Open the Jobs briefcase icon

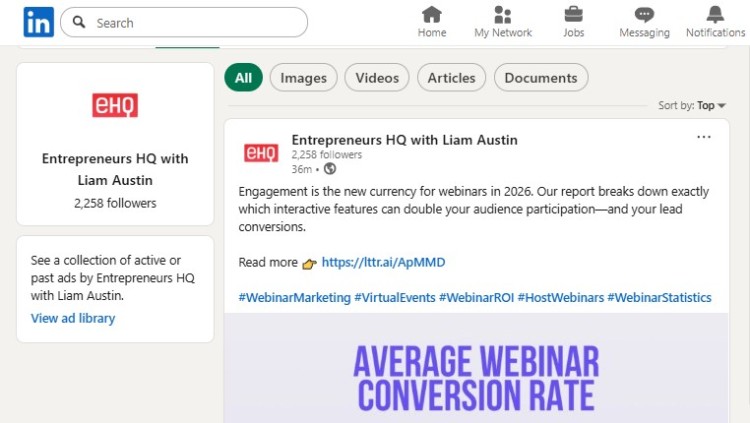pyautogui.click(x=574, y=15)
